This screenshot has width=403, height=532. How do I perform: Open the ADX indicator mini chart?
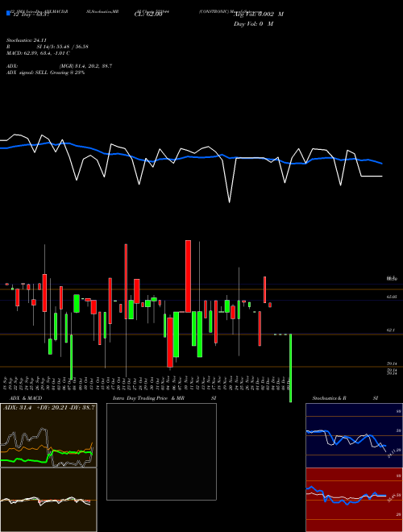coord(48,435)
